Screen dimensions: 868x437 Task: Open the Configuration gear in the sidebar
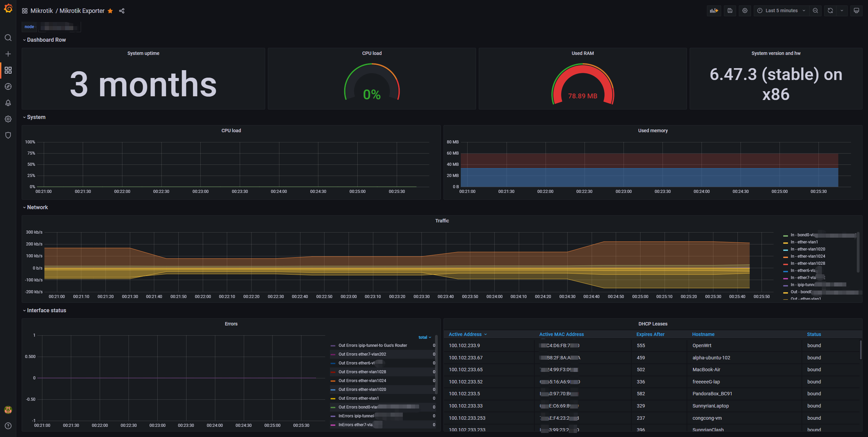pos(8,119)
